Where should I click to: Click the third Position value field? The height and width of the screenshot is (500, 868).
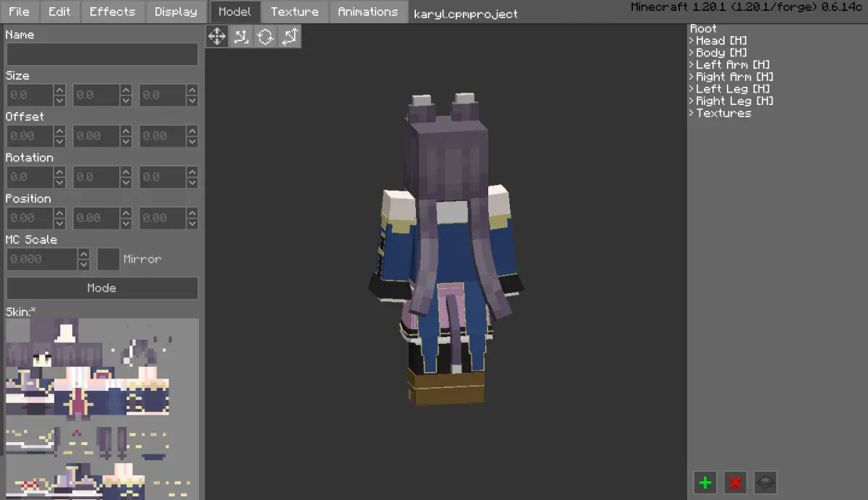[163, 218]
